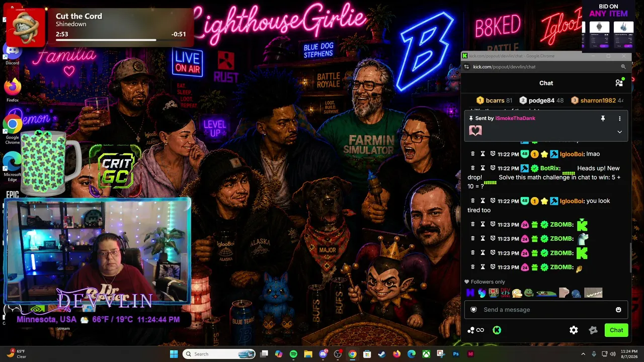
Task: Open the pinned message three-dot menu
Action: 619,119
